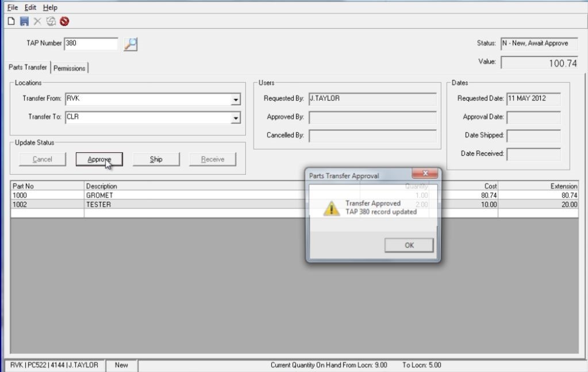Click the New document toolbar icon
The image size is (588, 372).
(11, 21)
